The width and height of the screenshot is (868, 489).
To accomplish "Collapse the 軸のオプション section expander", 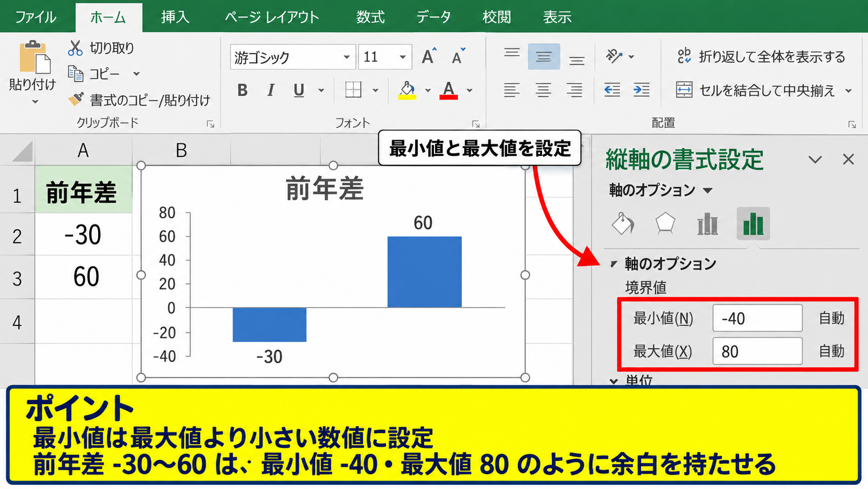I will pyautogui.click(x=614, y=264).
